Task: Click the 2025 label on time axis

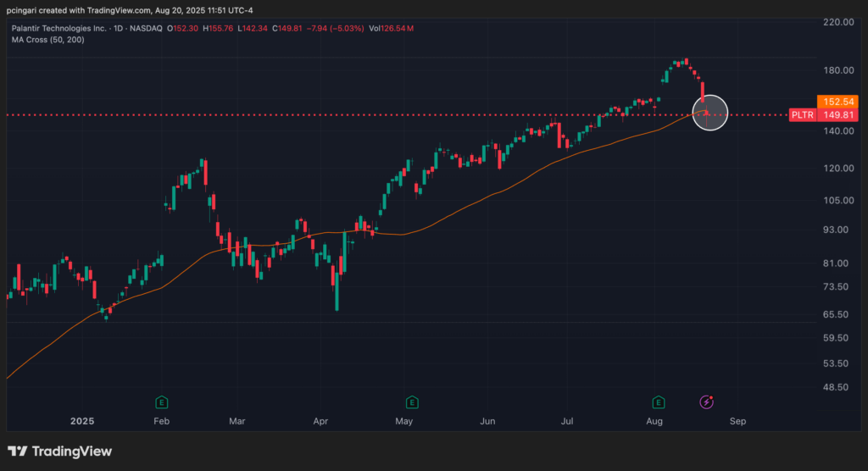Action: 82,421
